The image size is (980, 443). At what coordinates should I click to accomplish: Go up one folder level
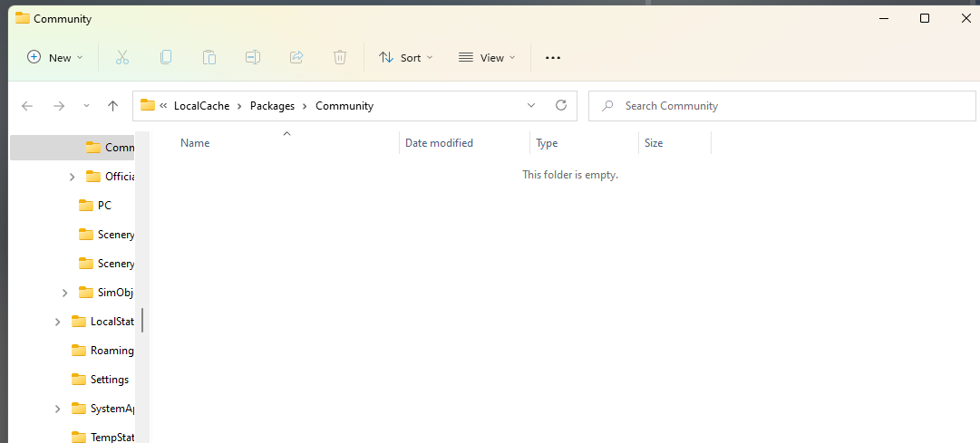112,106
